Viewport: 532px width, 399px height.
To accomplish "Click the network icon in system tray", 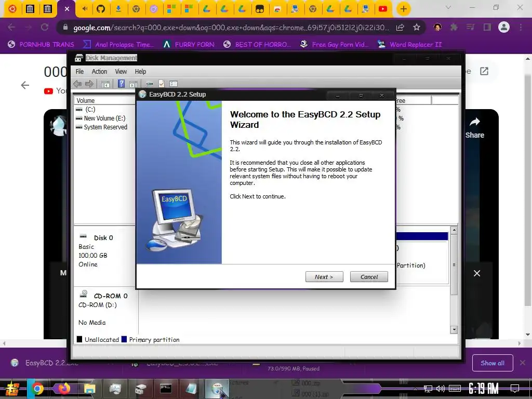I will pyautogui.click(x=428, y=389).
